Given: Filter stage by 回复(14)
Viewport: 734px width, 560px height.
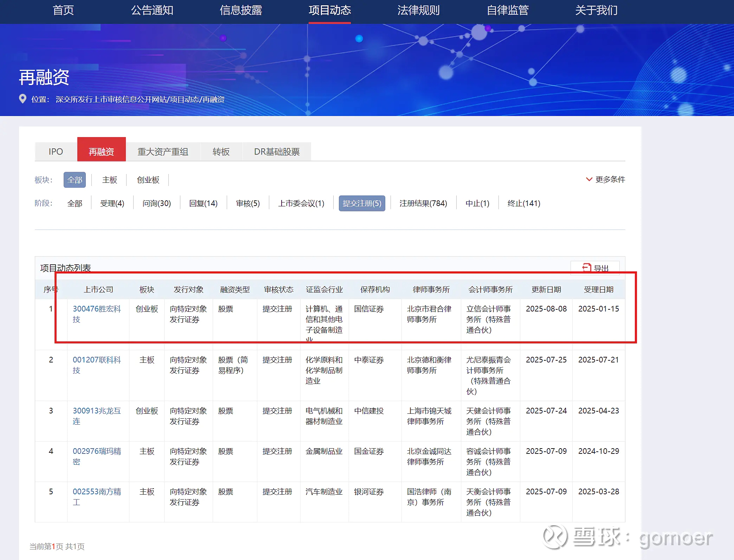Looking at the screenshot, I should [203, 203].
